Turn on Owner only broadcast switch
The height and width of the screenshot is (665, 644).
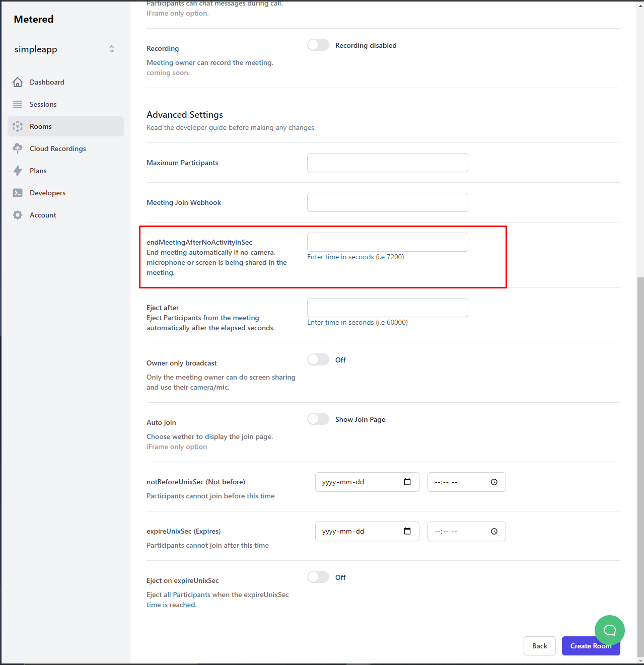[x=318, y=359]
